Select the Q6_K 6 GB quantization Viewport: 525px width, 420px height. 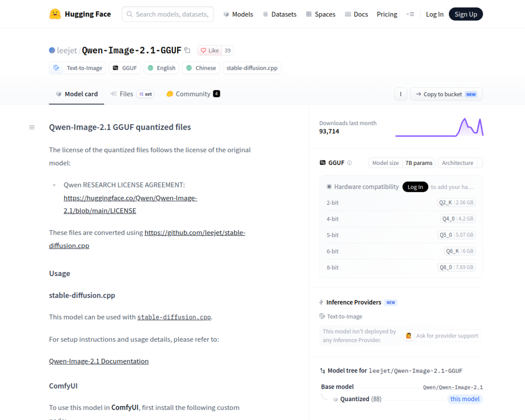point(460,251)
